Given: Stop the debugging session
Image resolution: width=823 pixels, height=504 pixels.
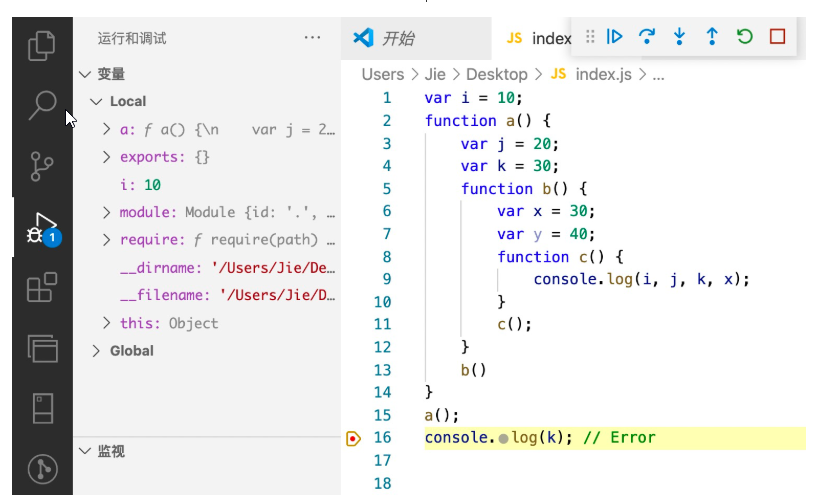Looking at the screenshot, I should 777,37.
